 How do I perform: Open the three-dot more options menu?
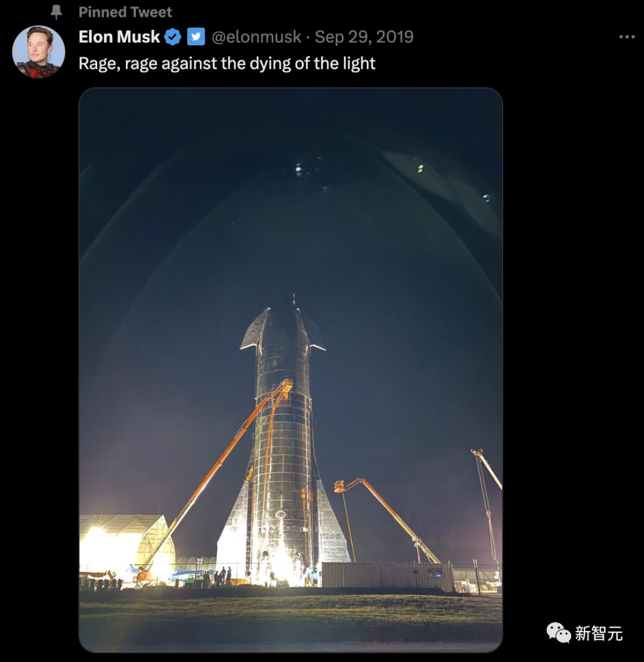[627, 37]
